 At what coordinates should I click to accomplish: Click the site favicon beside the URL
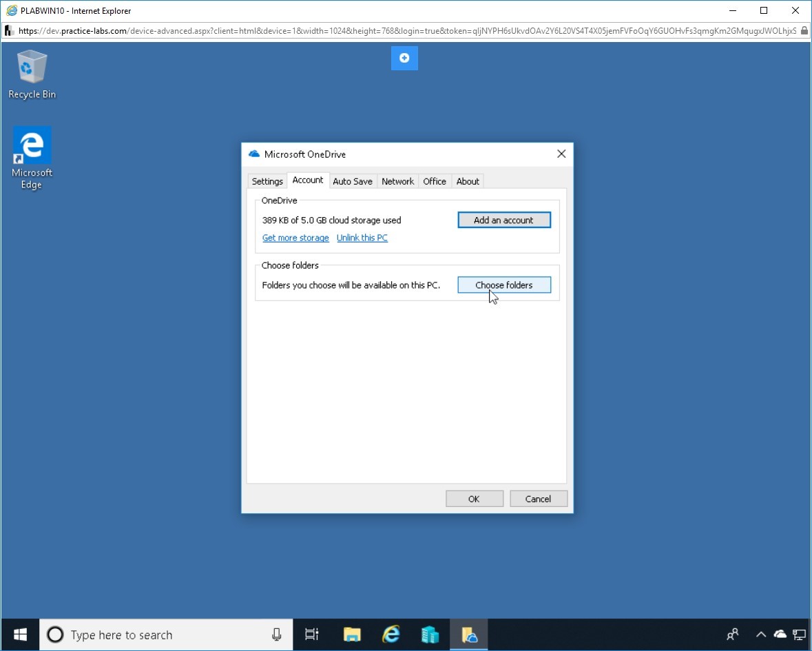(x=9, y=31)
